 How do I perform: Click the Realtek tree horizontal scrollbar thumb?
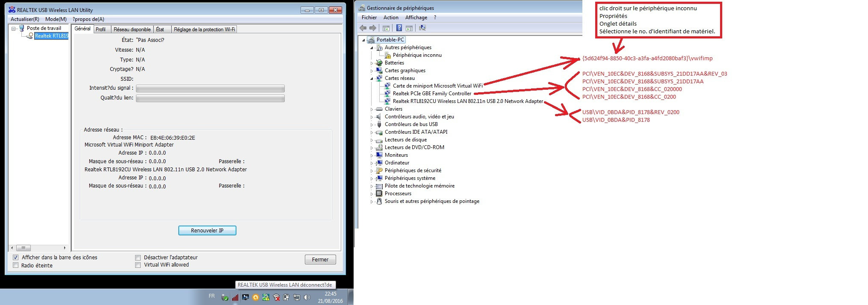24,248
